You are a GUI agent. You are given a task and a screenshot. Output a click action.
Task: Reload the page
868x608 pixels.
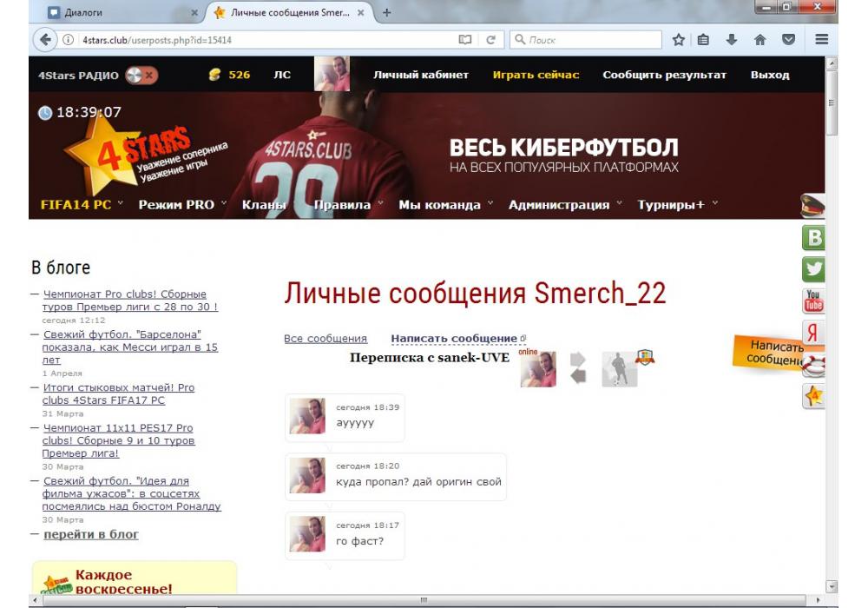pos(490,40)
